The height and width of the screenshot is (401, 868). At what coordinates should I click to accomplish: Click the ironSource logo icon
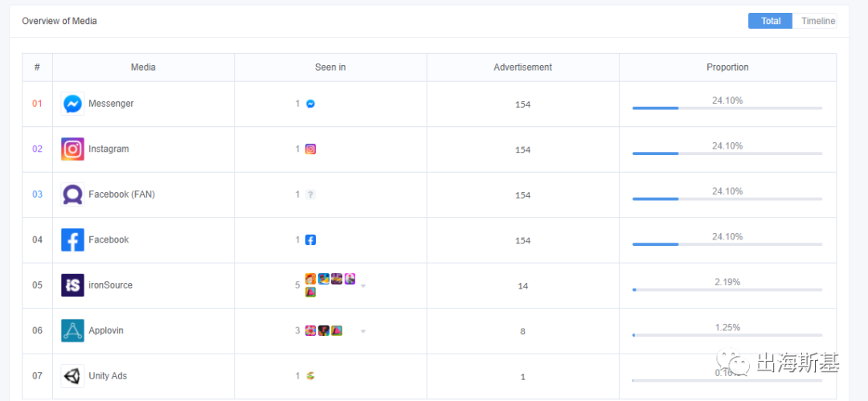(72, 285)
